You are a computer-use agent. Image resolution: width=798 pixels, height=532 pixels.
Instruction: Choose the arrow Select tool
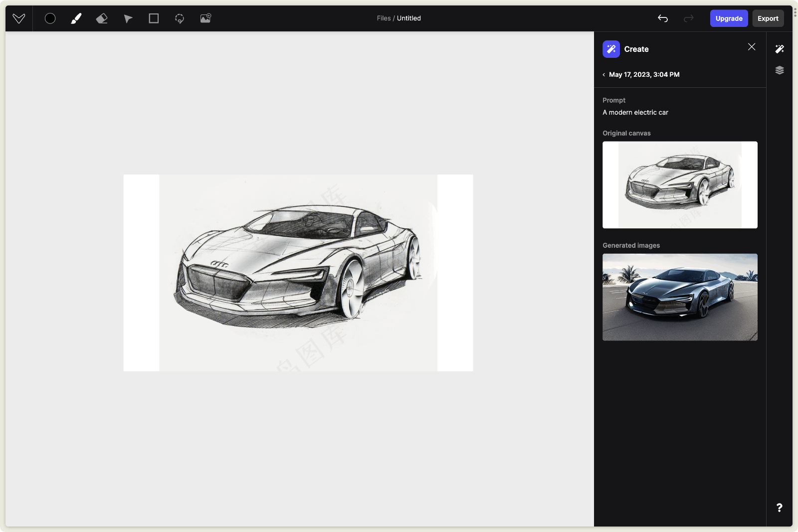(x=128, y=18)
